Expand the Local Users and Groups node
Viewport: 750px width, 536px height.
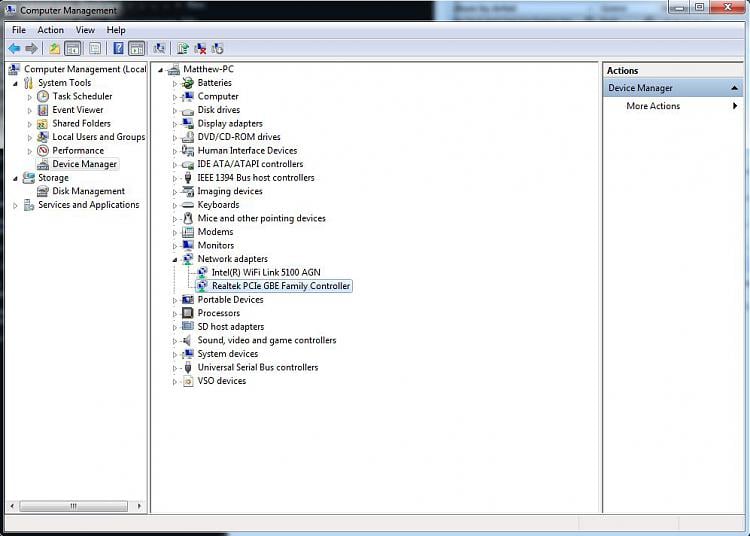click(30, 138)
